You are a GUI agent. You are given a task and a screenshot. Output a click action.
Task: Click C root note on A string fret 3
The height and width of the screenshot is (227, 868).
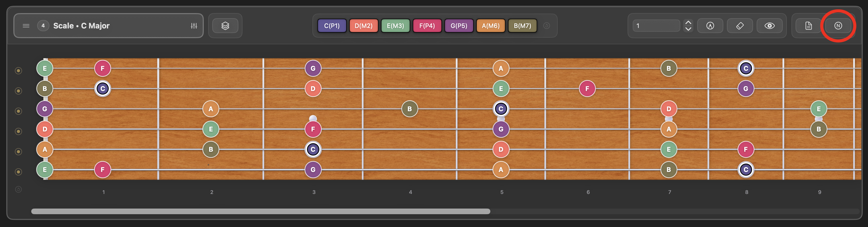pos(313,149)
